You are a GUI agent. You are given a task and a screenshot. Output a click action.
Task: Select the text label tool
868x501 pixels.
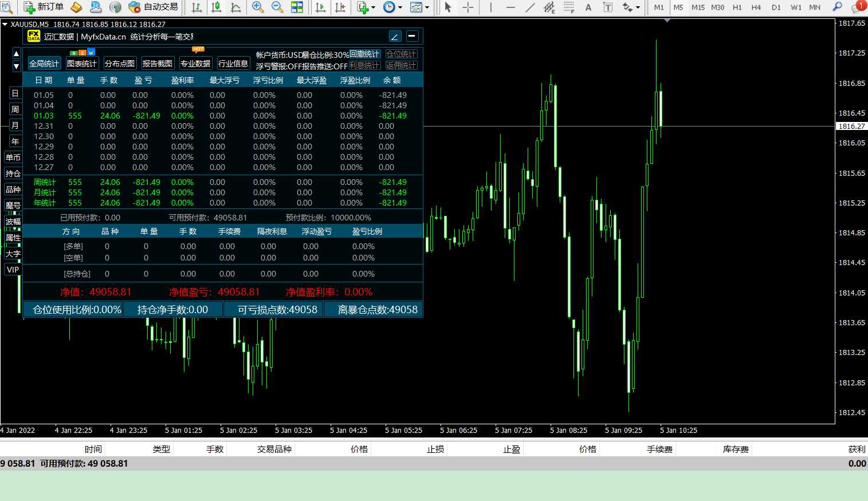click(608, 7)
